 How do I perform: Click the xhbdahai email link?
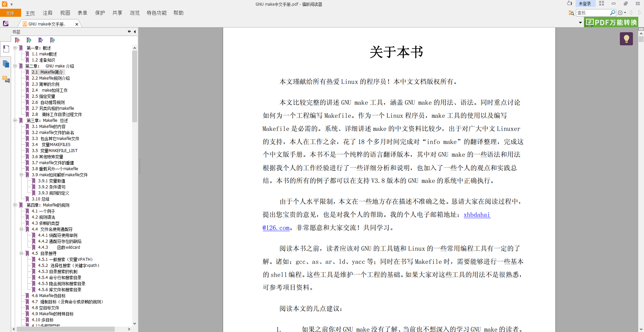pos(477,215)
